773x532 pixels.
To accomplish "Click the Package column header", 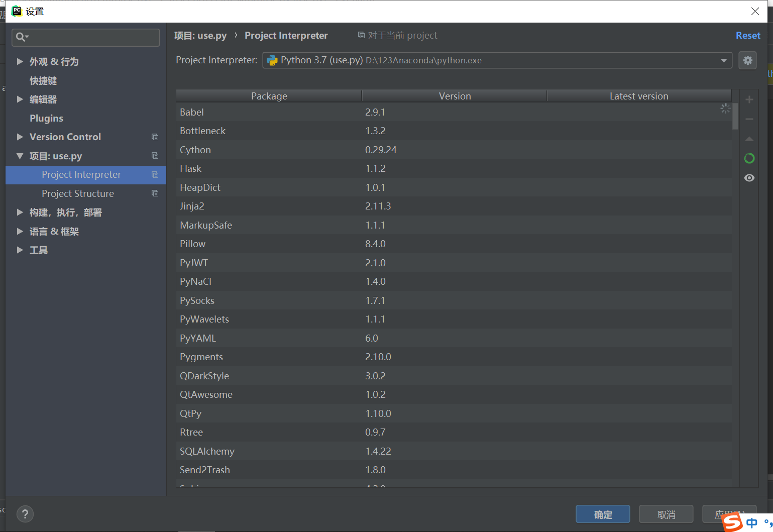I will coord(269,96).
